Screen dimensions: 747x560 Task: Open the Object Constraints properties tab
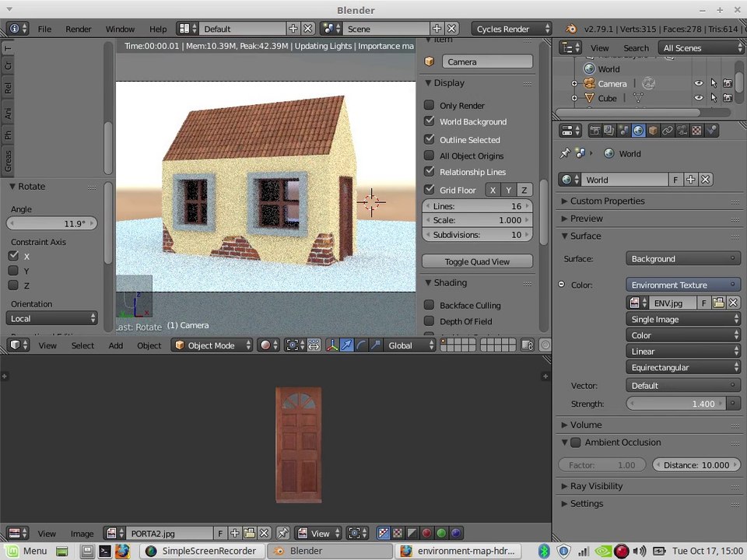point(668,131)
